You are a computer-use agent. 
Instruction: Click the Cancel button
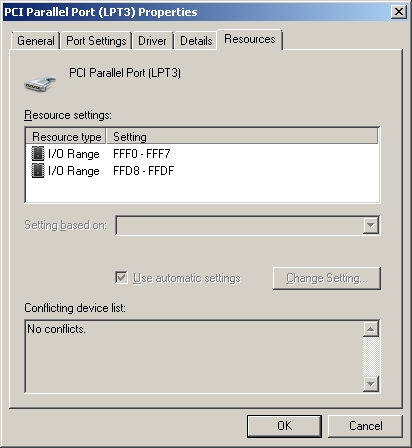[366, 426]
